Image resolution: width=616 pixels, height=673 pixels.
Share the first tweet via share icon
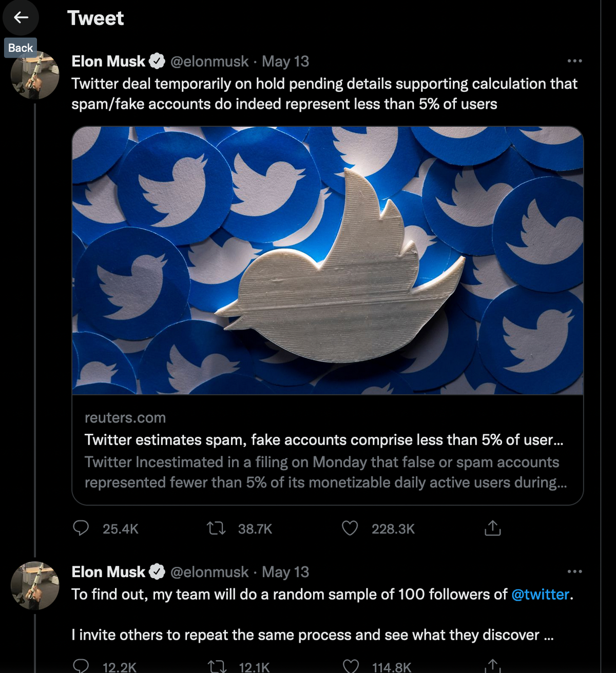click(x=492, y=527)
